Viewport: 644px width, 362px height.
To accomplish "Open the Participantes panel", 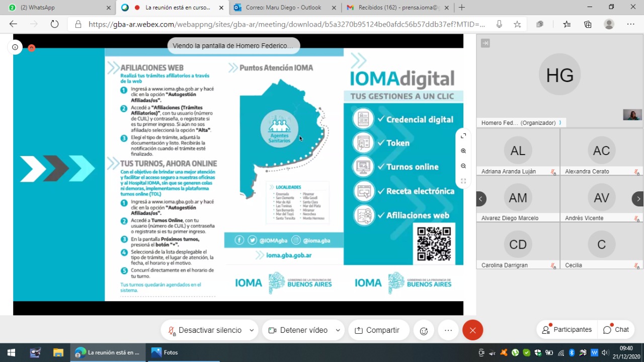I will pyautogui.click(x=567, y=330).
